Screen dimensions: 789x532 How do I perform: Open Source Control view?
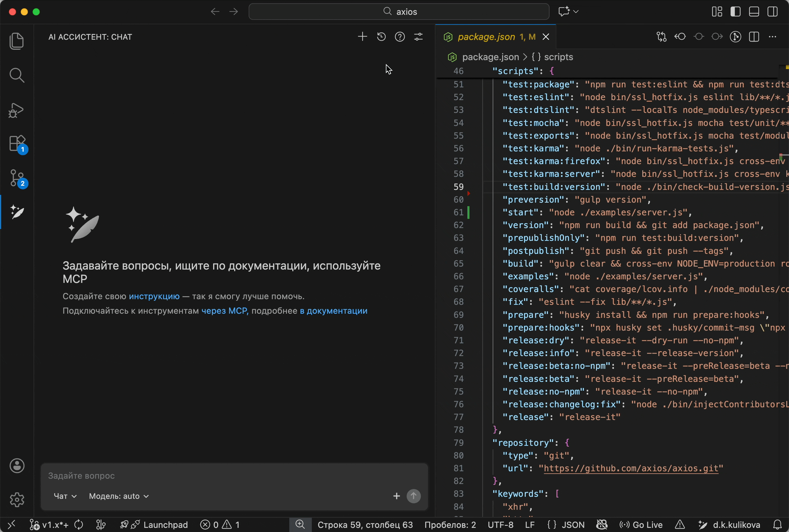click(x=17, y=178)
